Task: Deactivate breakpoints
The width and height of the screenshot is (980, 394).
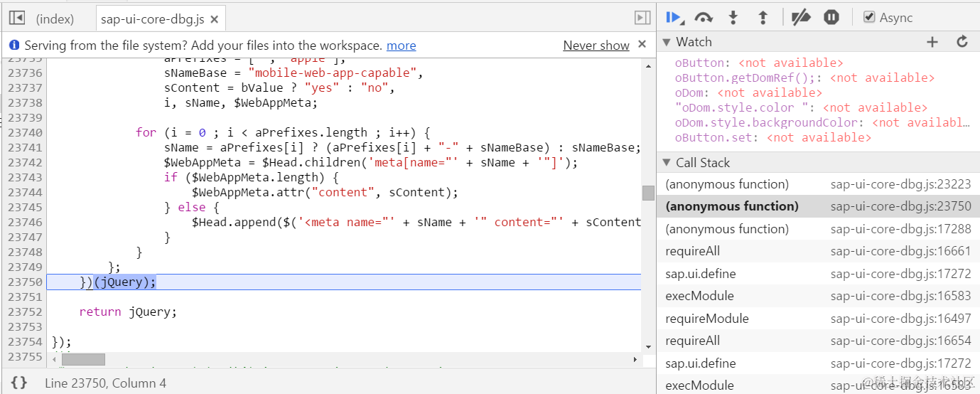Action: (801, 18)
